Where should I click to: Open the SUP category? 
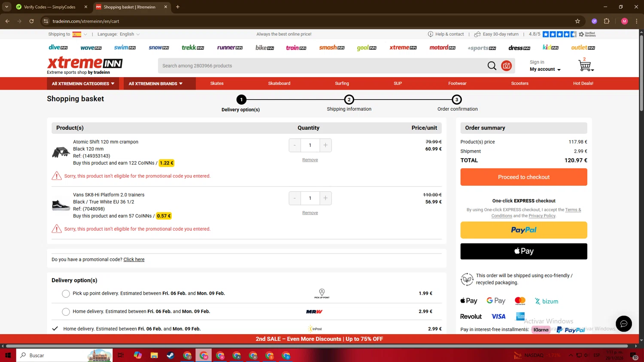point(398,84)
